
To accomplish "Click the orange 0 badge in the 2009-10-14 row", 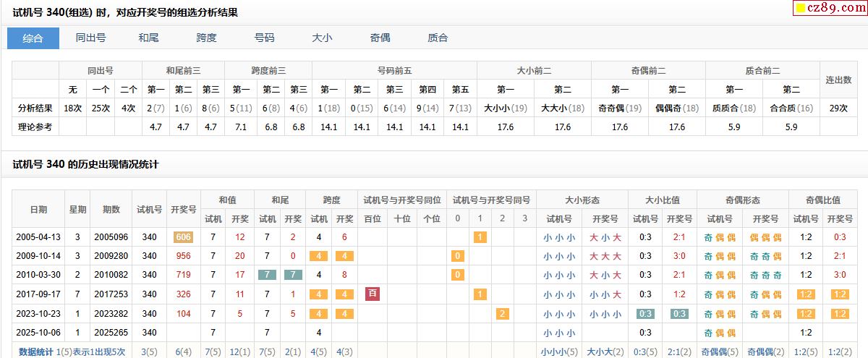I will 457,256.
